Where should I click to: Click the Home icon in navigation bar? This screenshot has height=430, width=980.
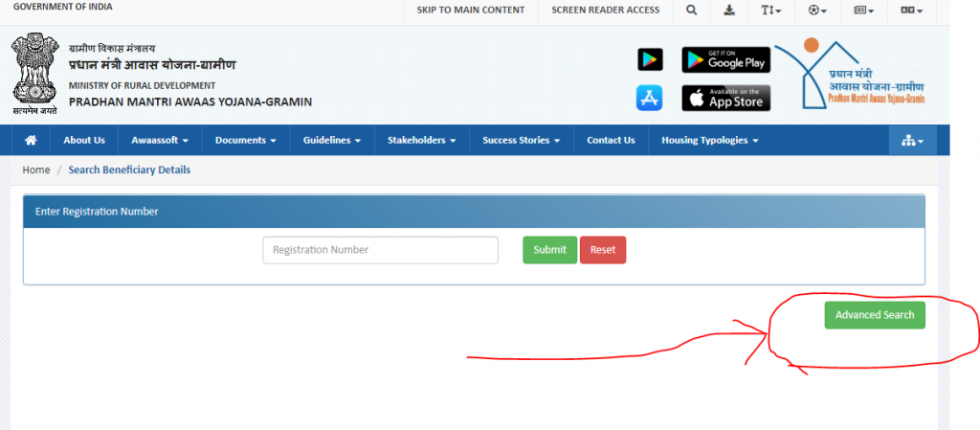point(31,140)
